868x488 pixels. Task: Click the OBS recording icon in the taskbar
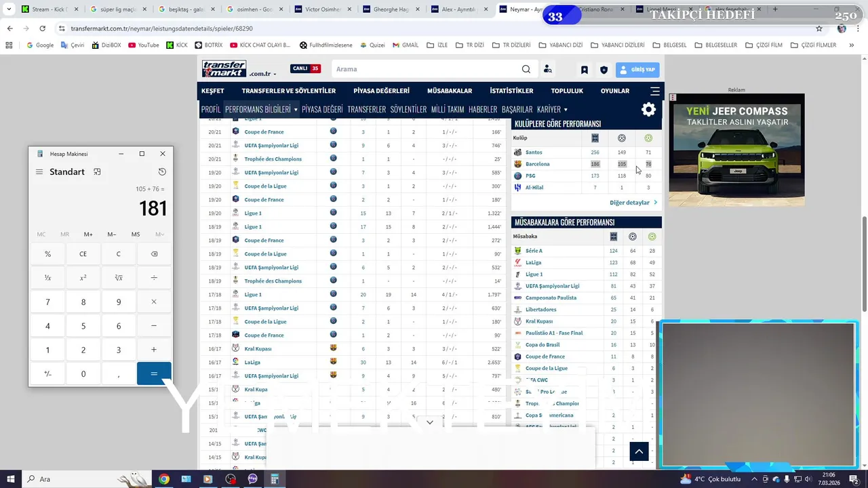click(231, 479)
